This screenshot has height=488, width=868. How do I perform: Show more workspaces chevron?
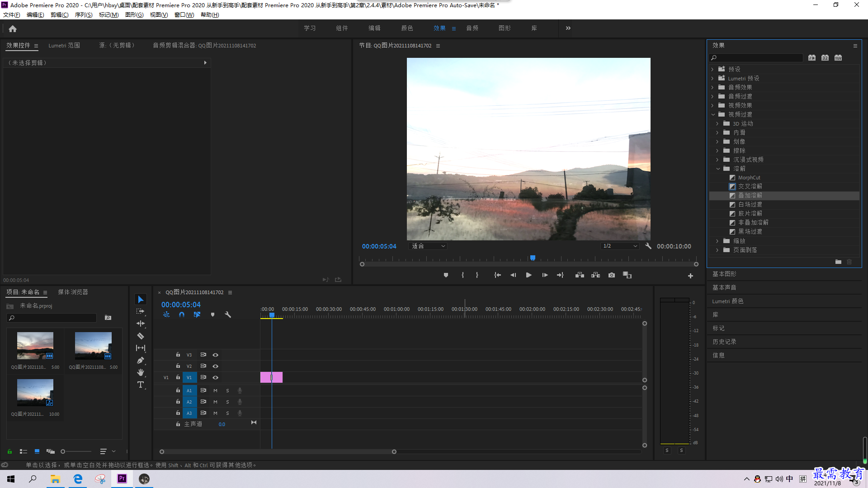click(x=568, y=28)
